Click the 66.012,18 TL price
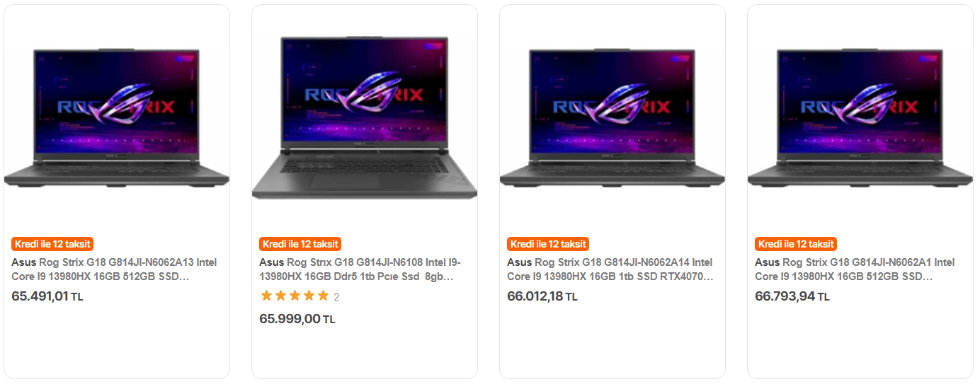 click(x=542, y=296)
